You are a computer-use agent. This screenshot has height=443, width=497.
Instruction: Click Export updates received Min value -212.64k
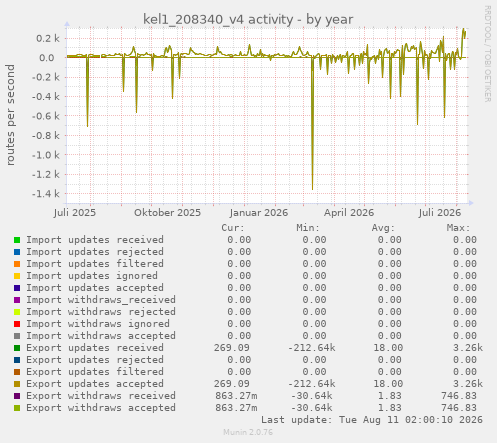click(x=312, y=348)
